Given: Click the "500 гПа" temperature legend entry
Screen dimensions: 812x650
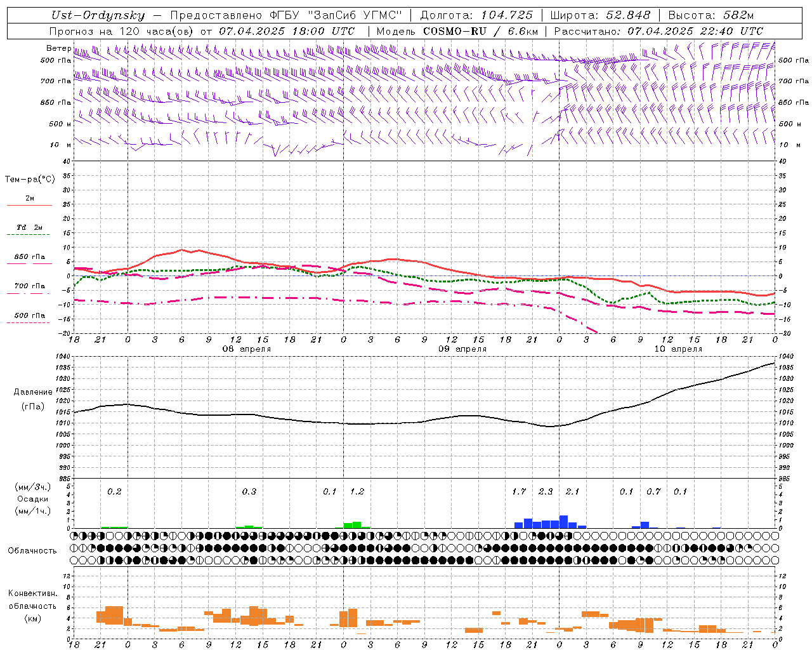Looking at the screenshot, I should (30, 315).
